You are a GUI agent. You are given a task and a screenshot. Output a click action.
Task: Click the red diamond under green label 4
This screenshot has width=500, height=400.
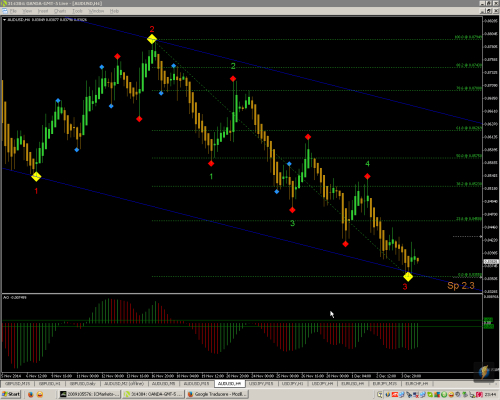click(367, 176)
